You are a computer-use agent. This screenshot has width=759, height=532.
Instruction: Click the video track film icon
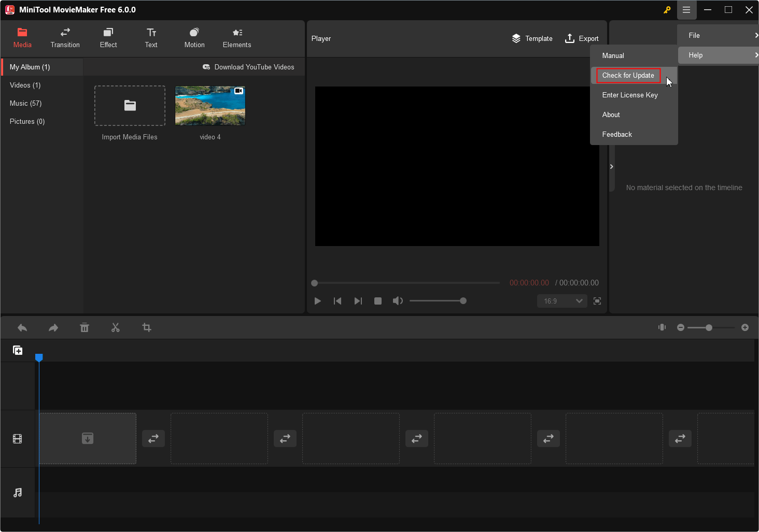click(x=18, y=439)
